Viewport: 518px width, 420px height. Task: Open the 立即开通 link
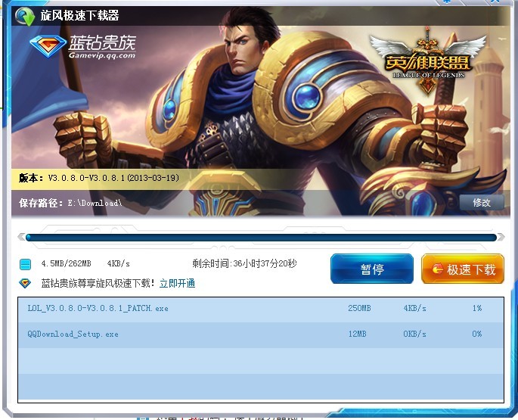[178, 284]
